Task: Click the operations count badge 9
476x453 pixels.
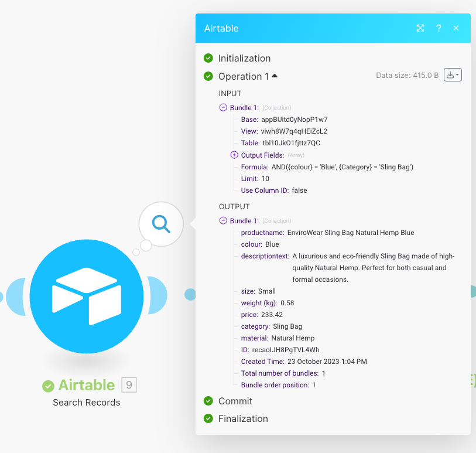Action: 129,385
